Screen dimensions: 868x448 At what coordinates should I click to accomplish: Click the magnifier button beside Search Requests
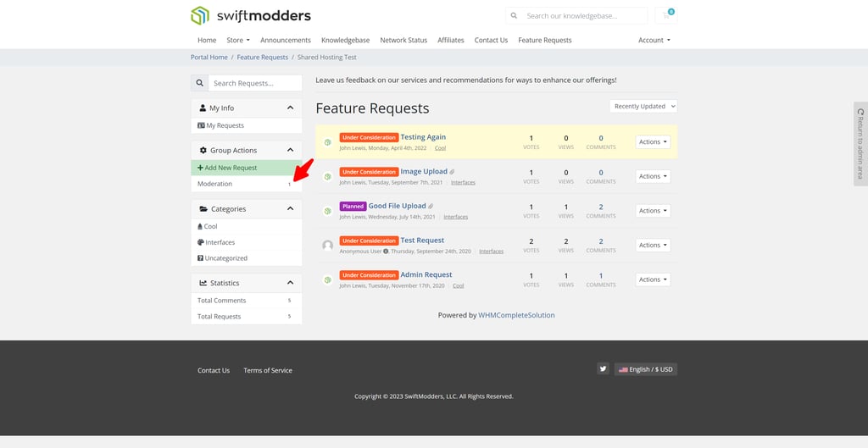pos(200,83)
